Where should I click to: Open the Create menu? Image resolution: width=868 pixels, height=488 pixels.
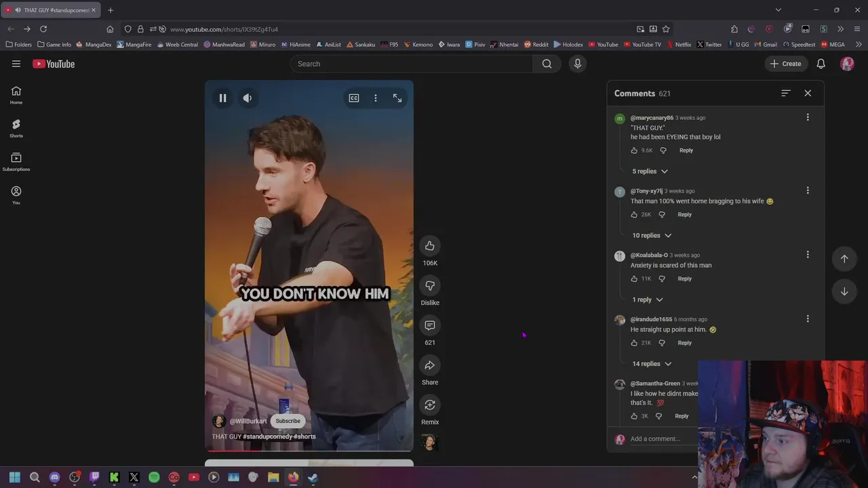click(785, 64)
